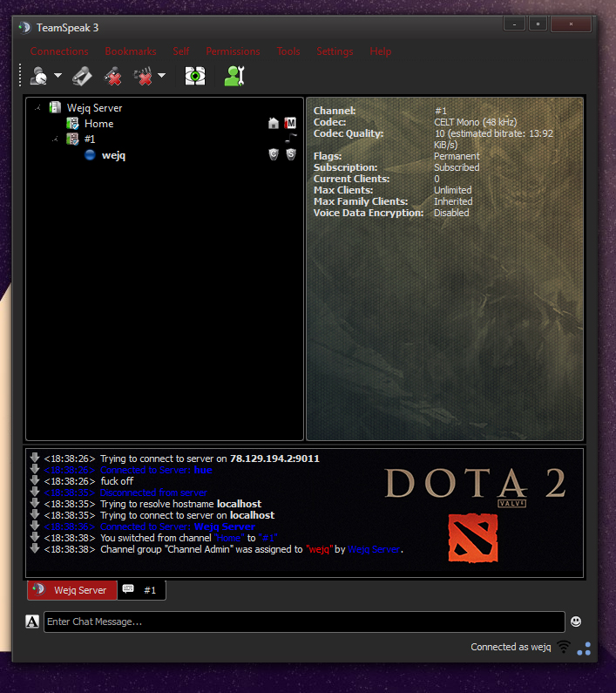Maximize the TeamSpeak 3 window

click(x=538, y=24)
